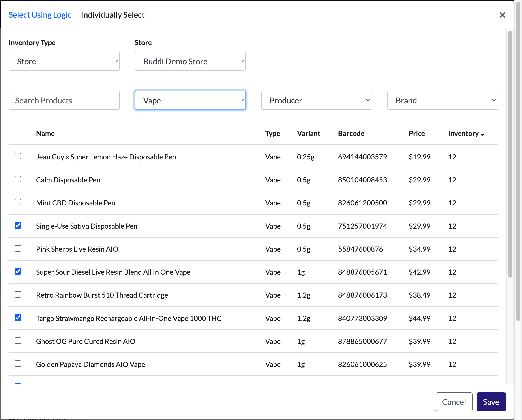Open the Producer filter dropdown

316,100
